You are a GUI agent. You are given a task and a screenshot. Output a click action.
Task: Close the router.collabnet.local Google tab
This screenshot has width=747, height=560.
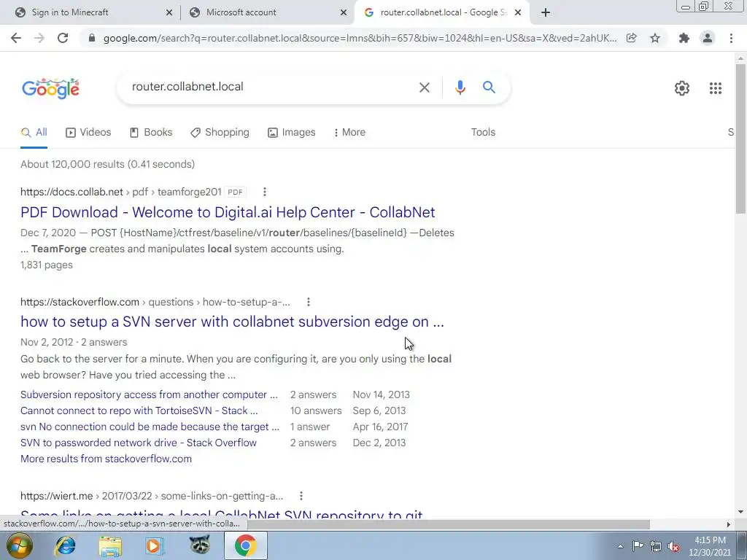[x=518, y=12]
